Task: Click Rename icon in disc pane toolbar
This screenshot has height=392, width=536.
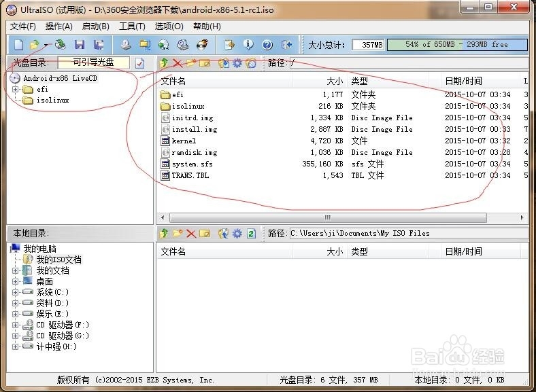Action: (x=205, y=63)
